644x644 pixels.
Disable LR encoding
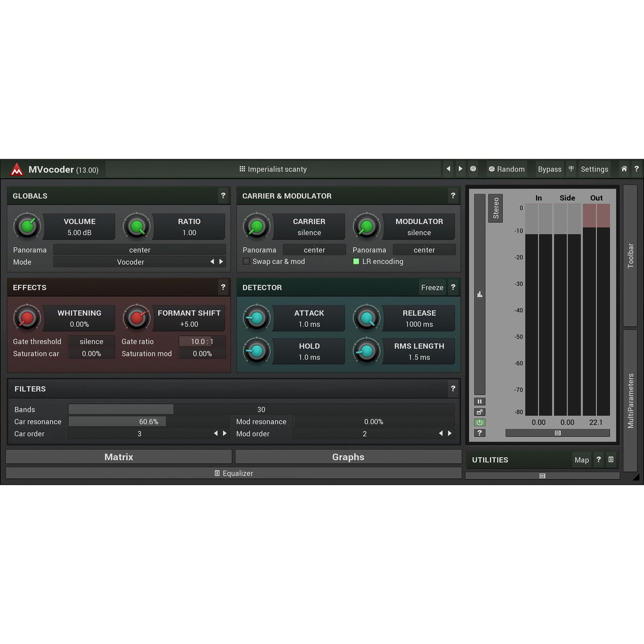pyautogui.click(x=356, y=261)
